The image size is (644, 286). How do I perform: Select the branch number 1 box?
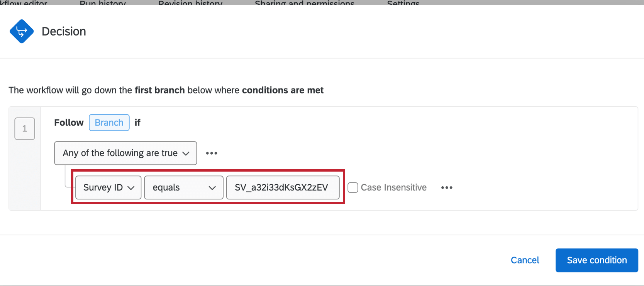coord(25,129)
